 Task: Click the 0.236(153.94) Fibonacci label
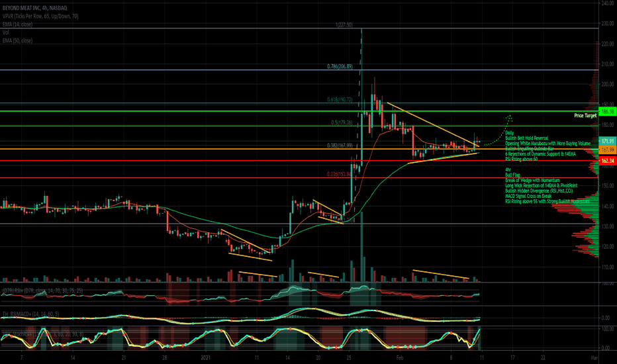(339, 174)
